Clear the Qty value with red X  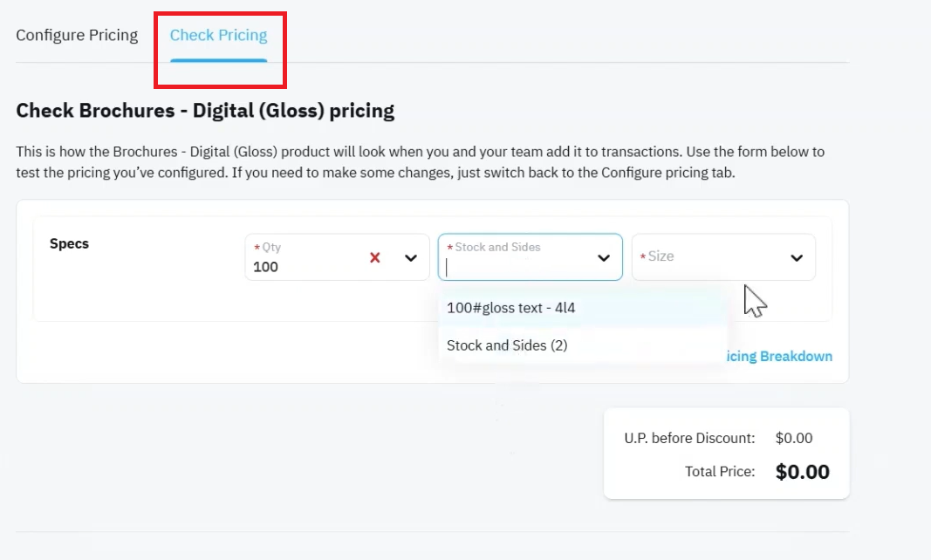coord(374,257)
